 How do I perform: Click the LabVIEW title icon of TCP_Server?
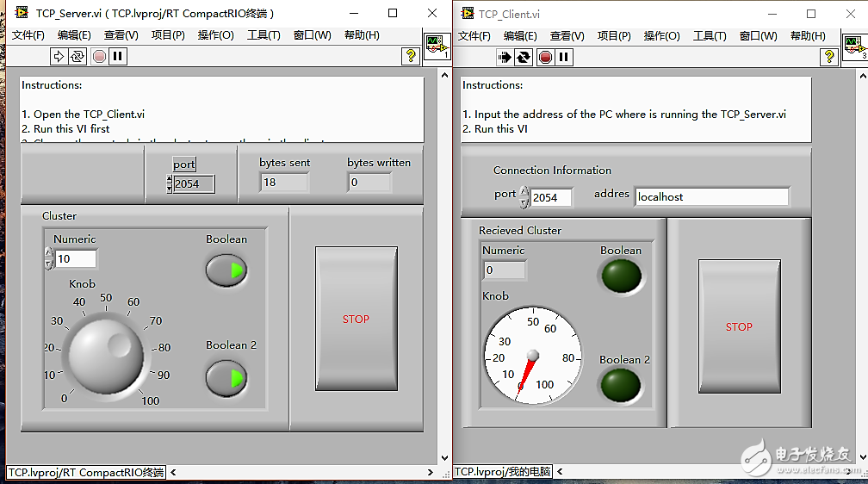[22, 12]
